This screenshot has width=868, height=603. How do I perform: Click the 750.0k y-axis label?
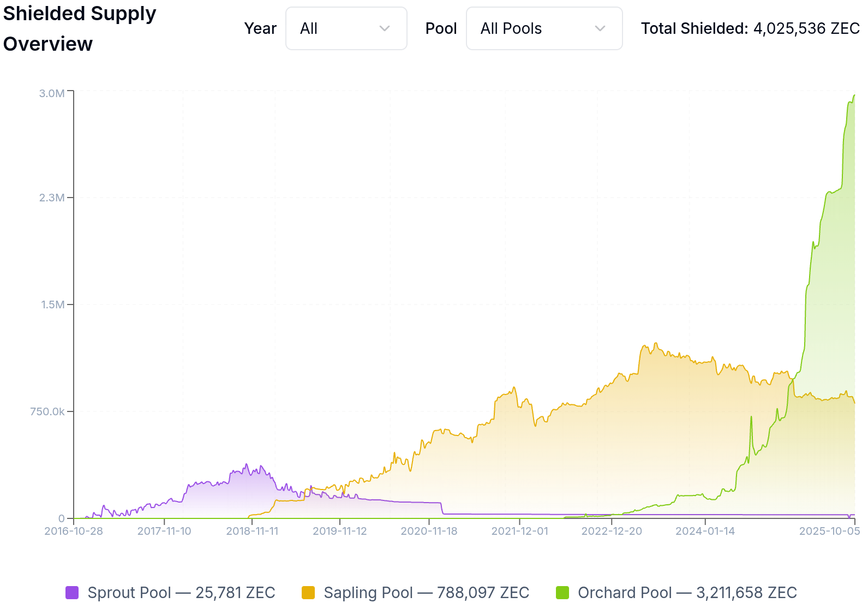pos(47,411)
